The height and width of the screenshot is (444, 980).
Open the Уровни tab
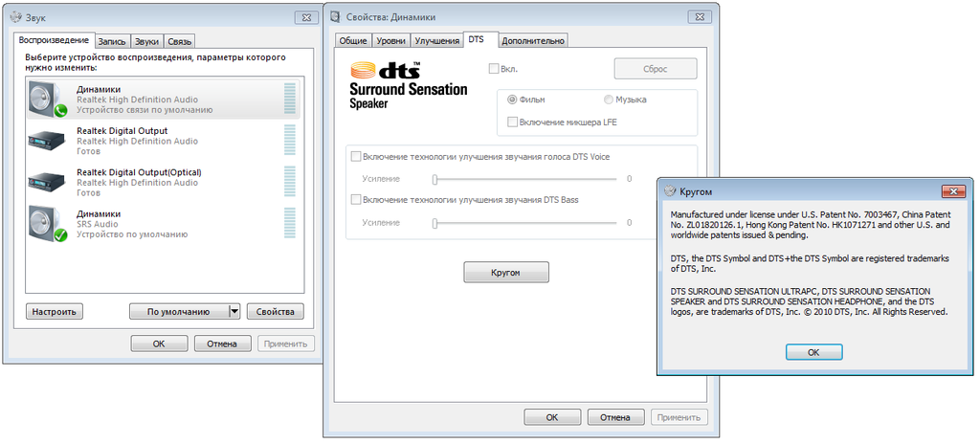coord(391,40)
